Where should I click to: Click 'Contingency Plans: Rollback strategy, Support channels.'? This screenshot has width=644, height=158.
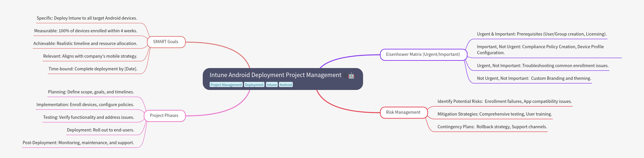click(492, 127)
